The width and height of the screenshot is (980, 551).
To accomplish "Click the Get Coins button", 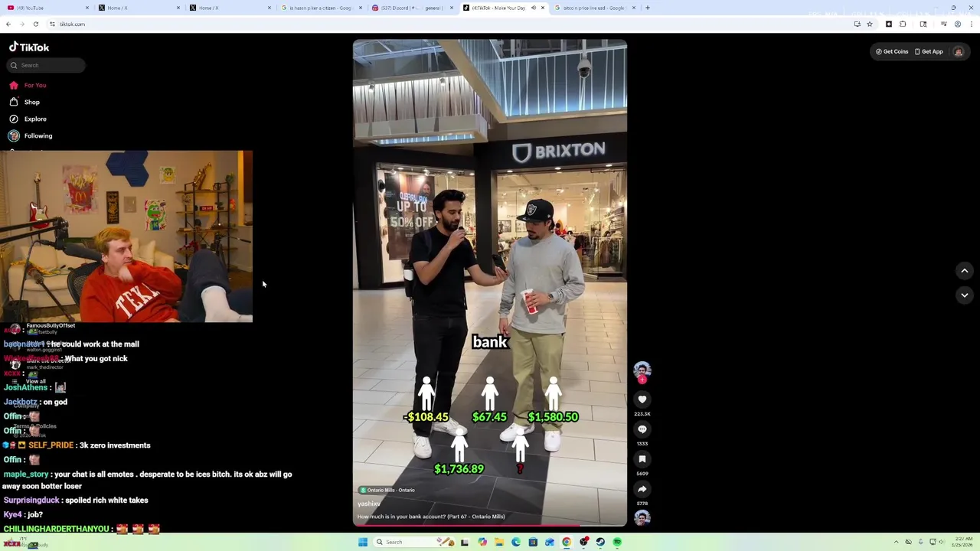I will [x=893, y=51].
